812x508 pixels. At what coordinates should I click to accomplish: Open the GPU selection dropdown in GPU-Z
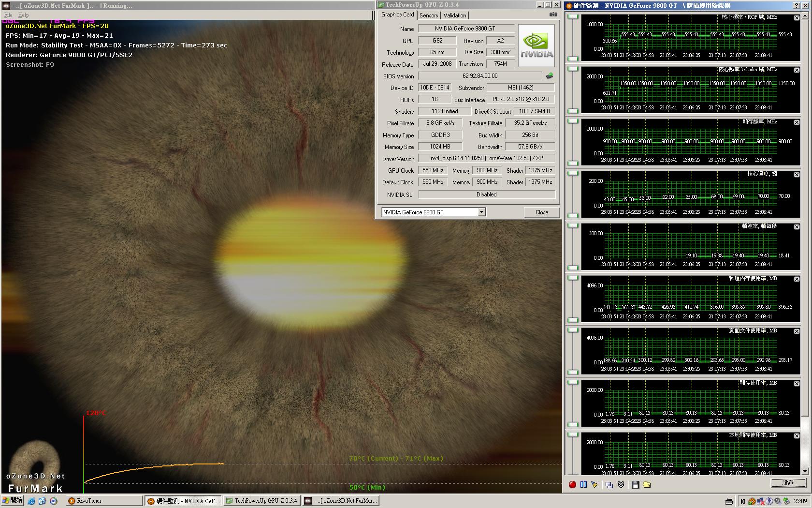click(481, 212)
